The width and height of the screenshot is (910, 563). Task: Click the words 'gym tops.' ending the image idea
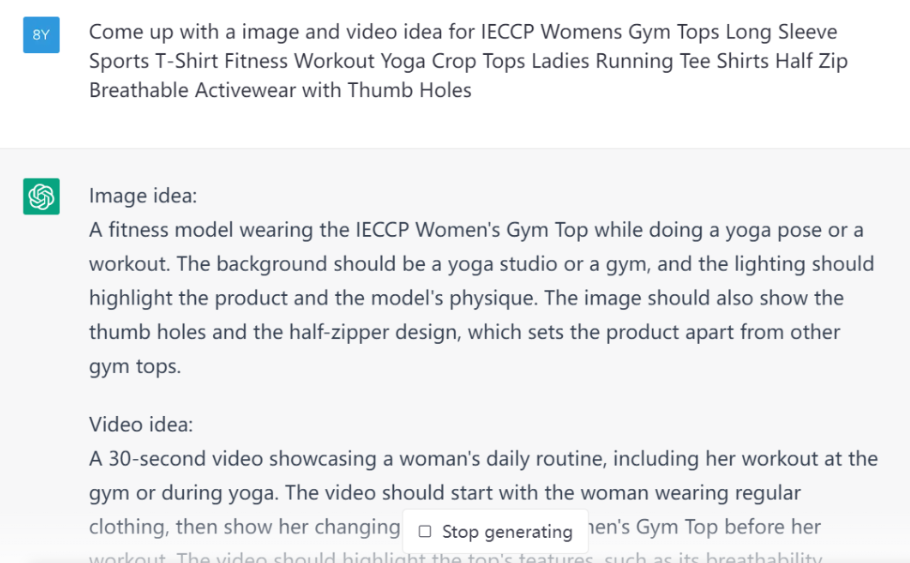(x=135, y=366)
